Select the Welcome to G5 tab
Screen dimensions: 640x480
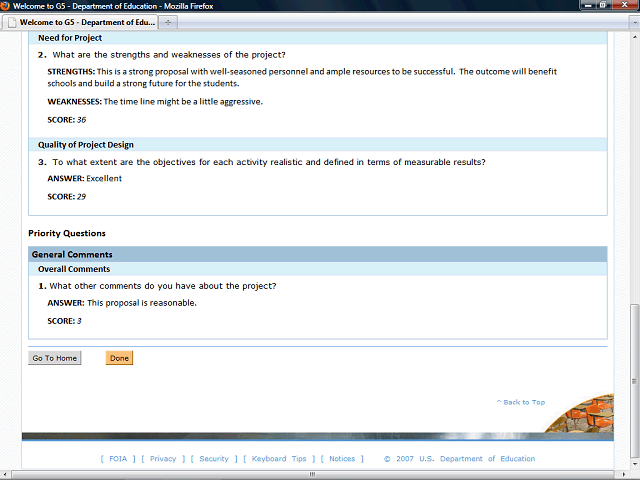(x=80, y=22)
